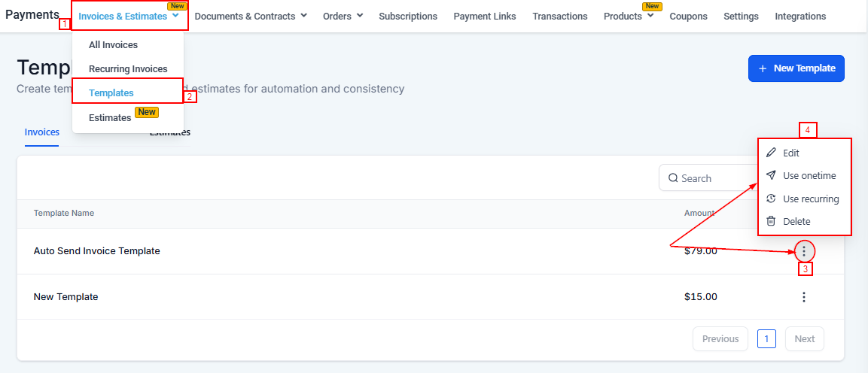The image size is (868, 373).
Task: Click the Payments title in header
Action: [x=32, y=14]
